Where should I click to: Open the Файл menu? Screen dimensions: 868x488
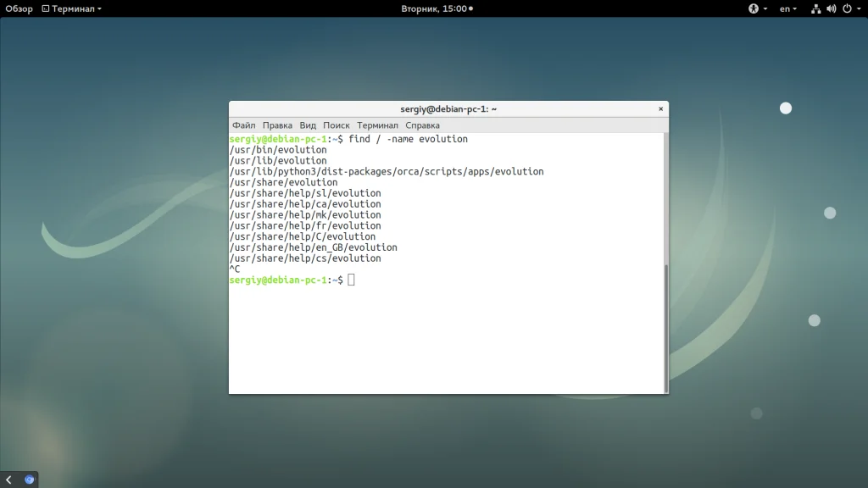[x=243, y=125]
